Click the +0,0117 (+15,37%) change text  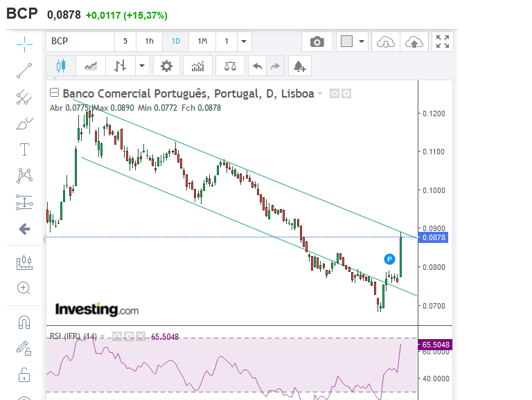point(127,15)
